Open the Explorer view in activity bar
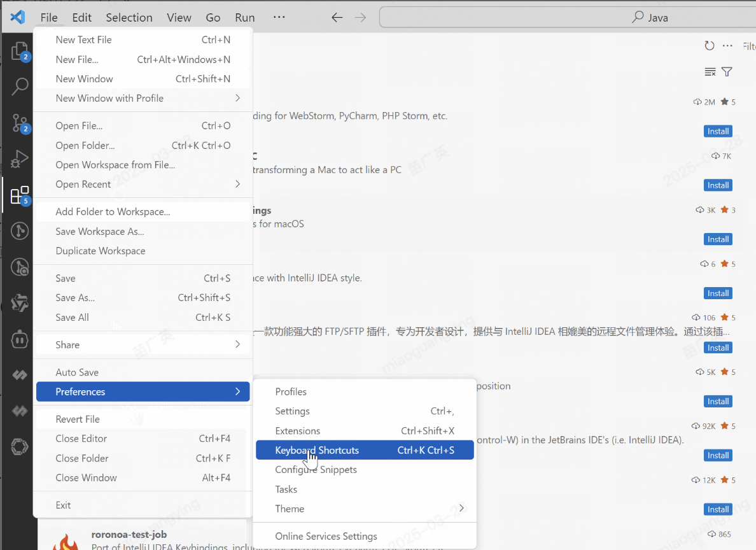756x550 pixels. coord(20,51)
